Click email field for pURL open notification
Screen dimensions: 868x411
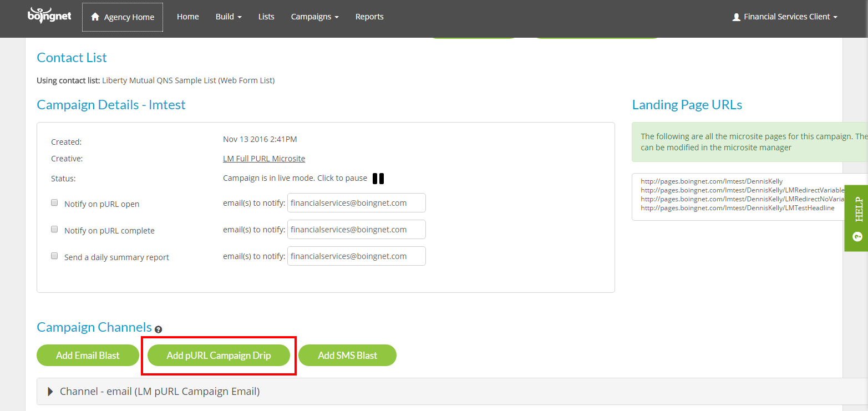357,203
